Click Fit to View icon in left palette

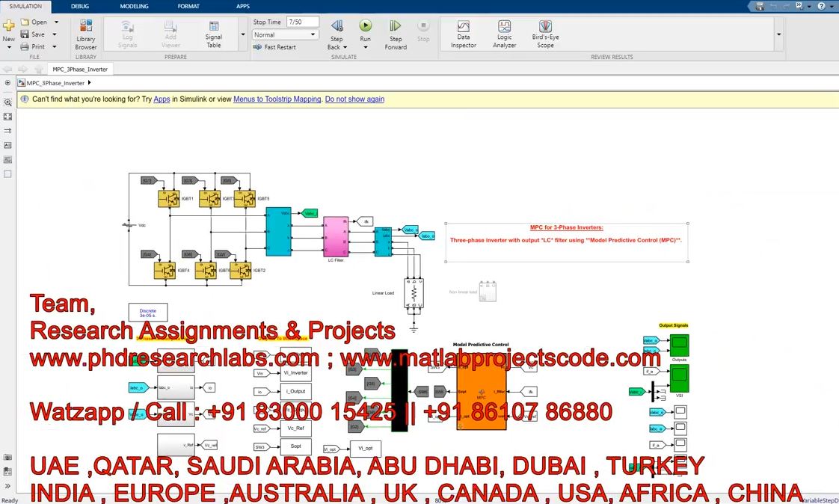7,117
